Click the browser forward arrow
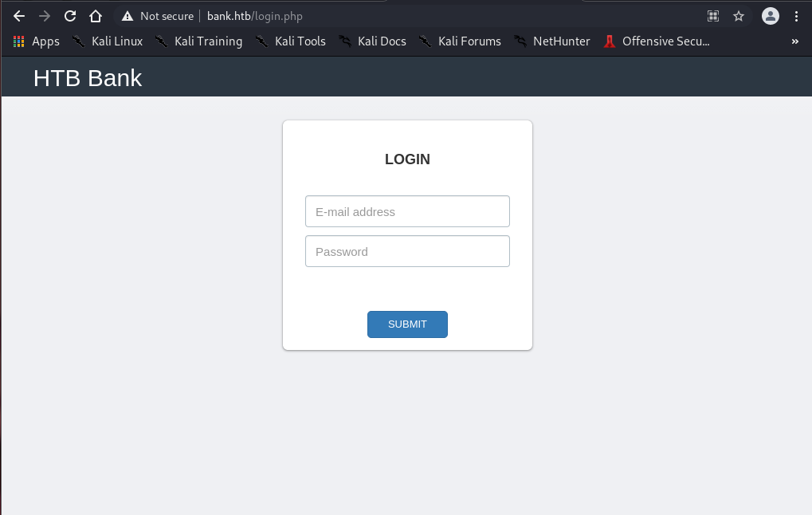This screenshot has height=515, width=812. tap(45, 16)
